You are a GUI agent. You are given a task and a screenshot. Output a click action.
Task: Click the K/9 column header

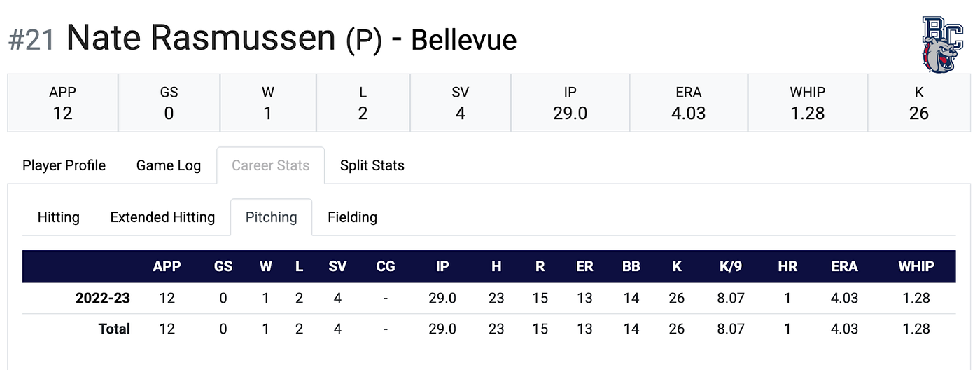point(731,266)
